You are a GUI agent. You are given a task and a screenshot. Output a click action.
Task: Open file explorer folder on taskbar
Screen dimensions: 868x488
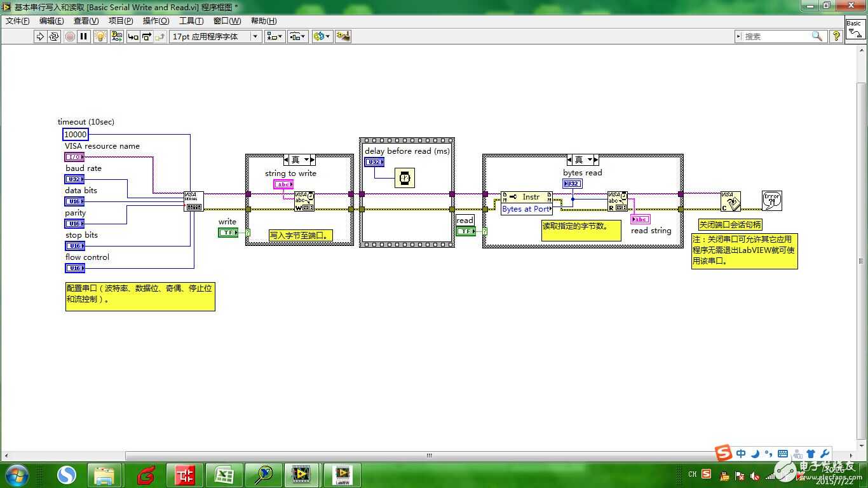pyautogui.click(x=104, y=475)
